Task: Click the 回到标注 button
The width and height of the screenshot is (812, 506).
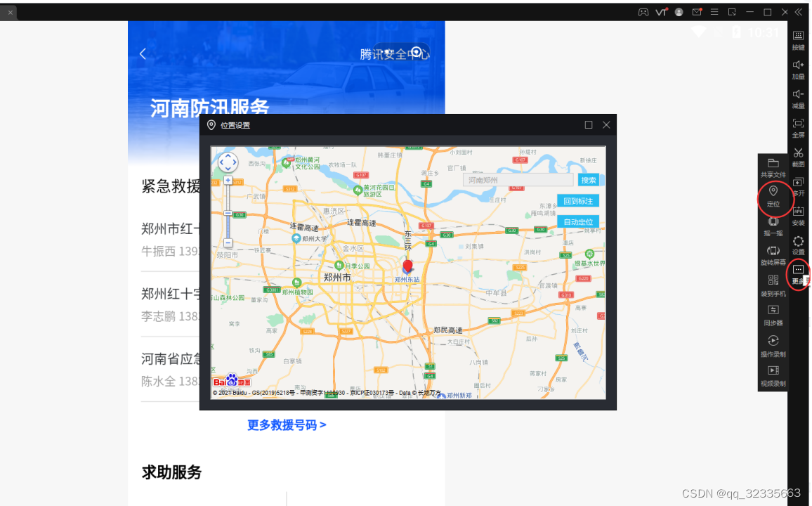Action: tap(578, 201)
